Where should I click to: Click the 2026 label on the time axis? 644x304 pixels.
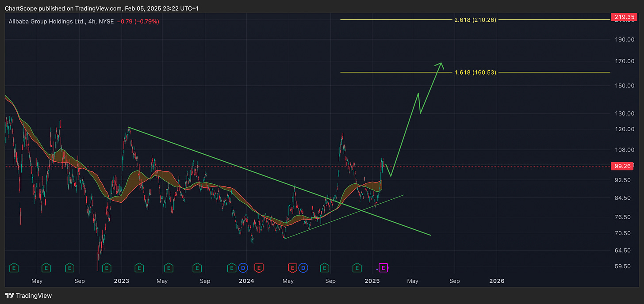pos(496,281)
